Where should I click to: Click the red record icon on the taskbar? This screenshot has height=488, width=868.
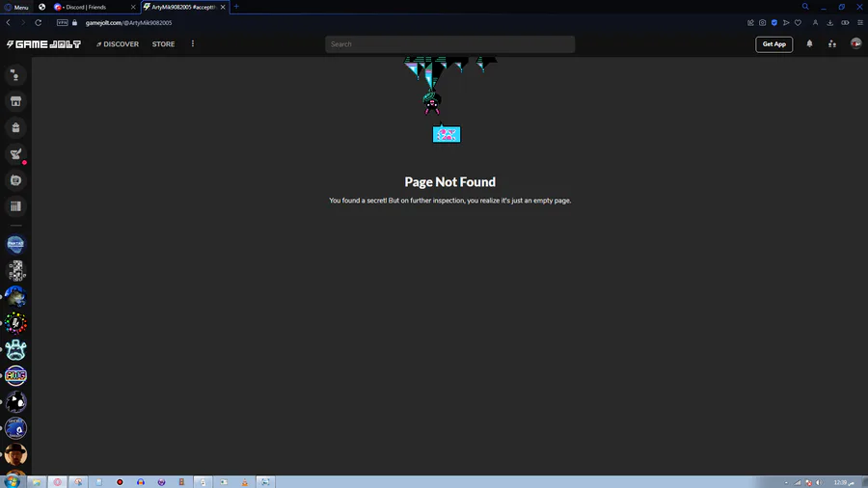click(120, 482)
